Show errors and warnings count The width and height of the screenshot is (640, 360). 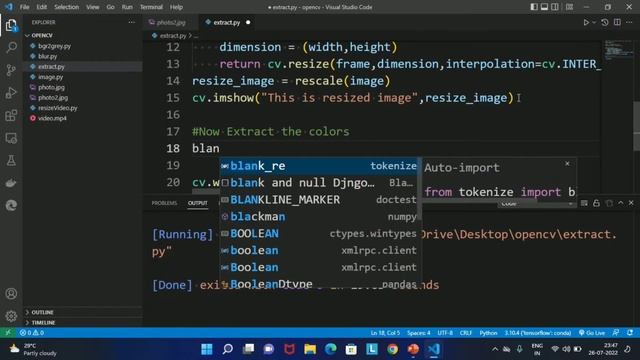pos(32,333)
